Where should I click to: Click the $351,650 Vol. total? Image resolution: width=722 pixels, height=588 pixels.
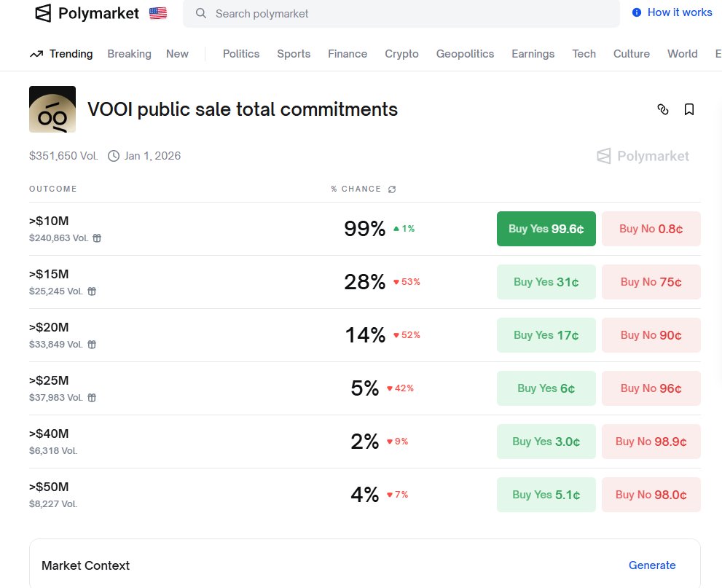[x=63, y=156]
